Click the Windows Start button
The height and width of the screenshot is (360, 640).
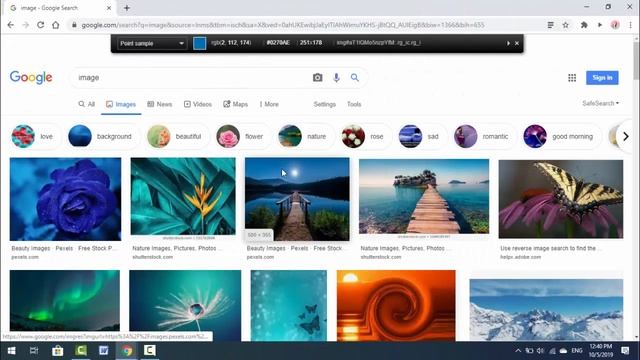click(x=11, y=351)
